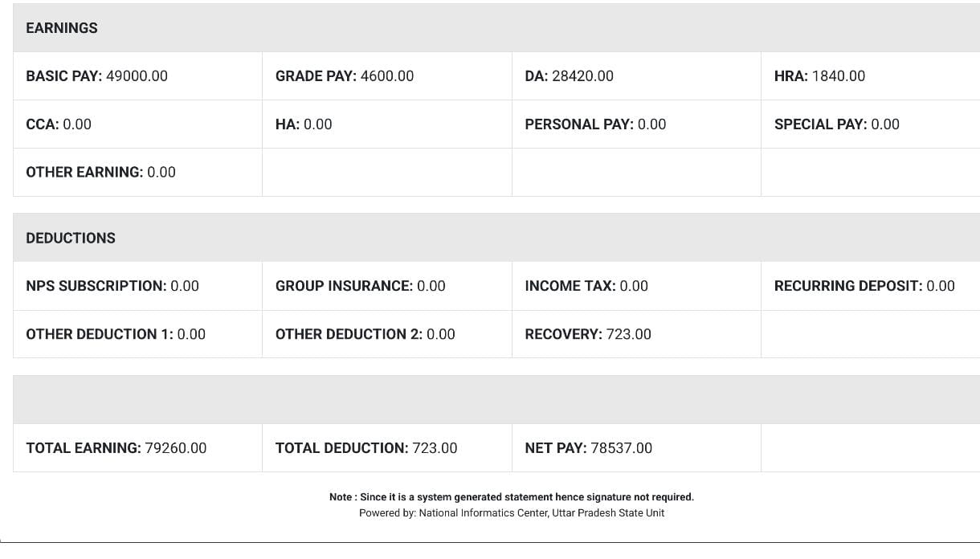Viewport: 980px width, 559px height.
Task: Click the HRA 1840.00 cell
Action: tap(819, 76)
